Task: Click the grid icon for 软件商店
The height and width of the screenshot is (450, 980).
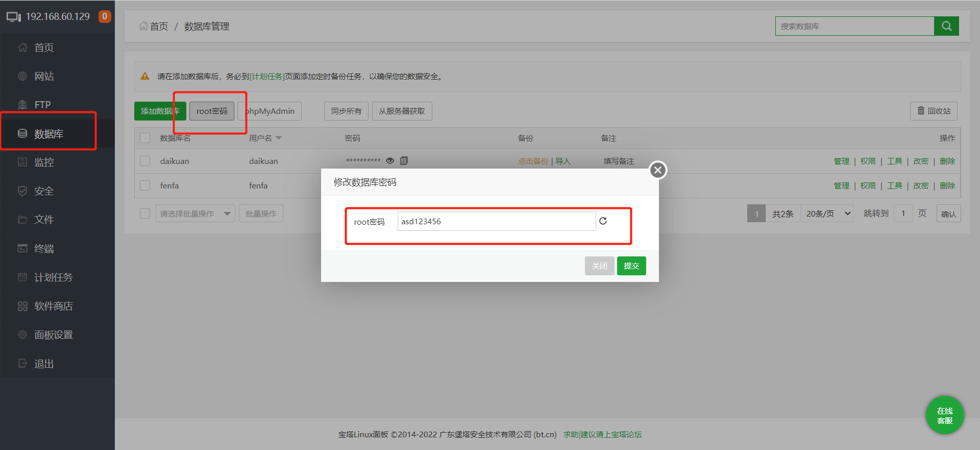Action: (x=22, y=306)
